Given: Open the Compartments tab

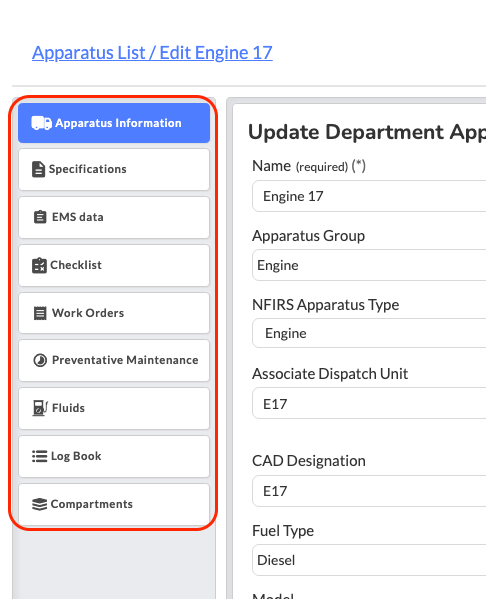Looking at the screenshot, I should [114, 504].
